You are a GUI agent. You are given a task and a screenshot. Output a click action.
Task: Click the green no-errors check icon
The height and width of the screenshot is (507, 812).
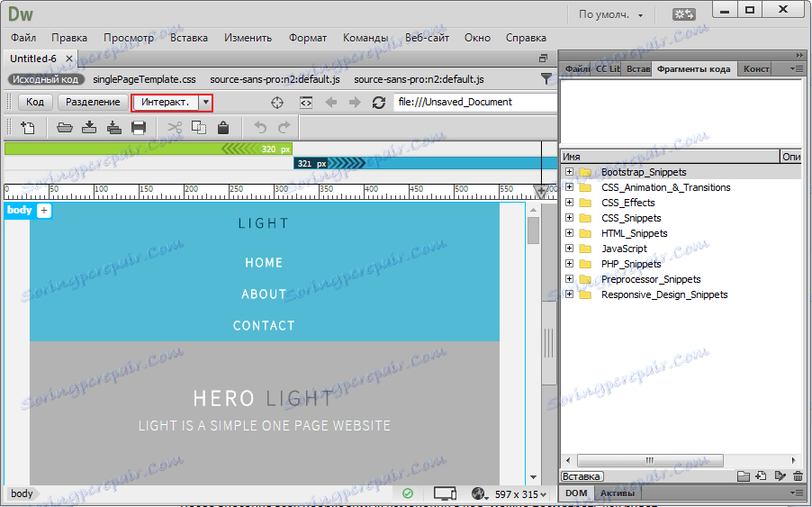point(408,493)
